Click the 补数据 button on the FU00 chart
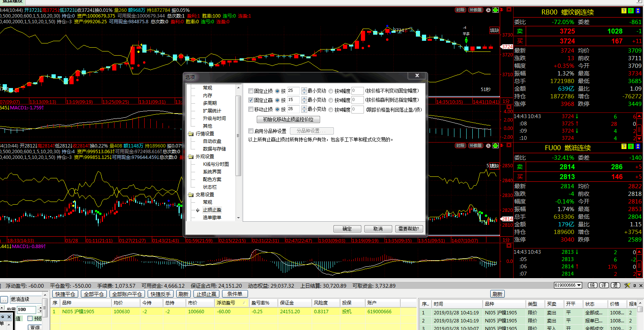The image size is (644, 330). coord(476,146)
